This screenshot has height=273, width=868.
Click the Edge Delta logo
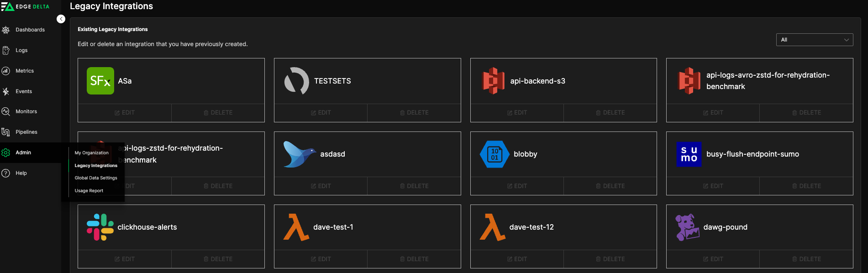point(26,6)
